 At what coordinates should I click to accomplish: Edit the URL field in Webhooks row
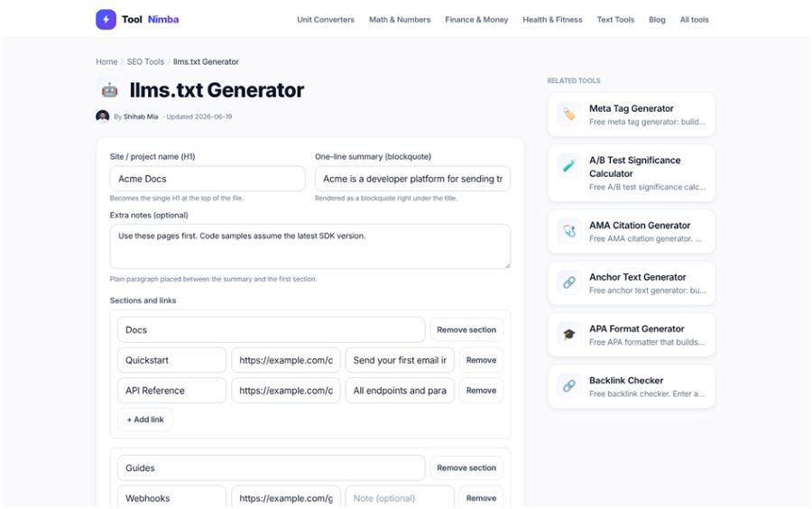click(286, 497)
